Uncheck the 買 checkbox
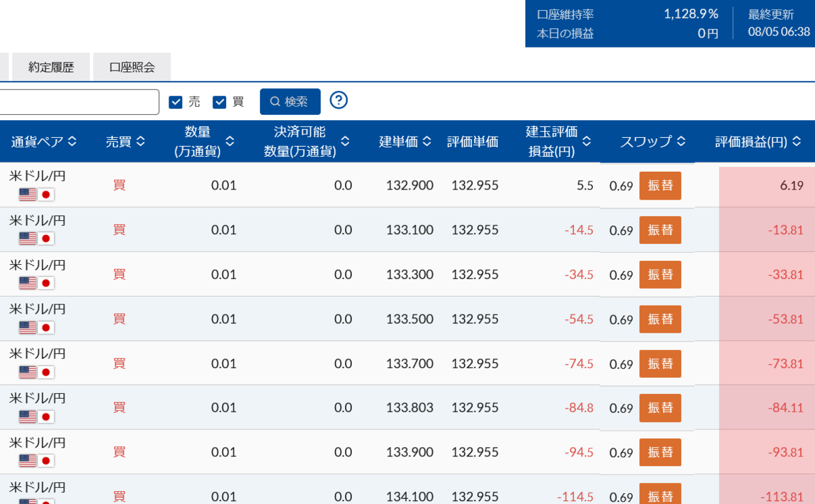This screenshot has height=504, width=815. tap(219, 102)
